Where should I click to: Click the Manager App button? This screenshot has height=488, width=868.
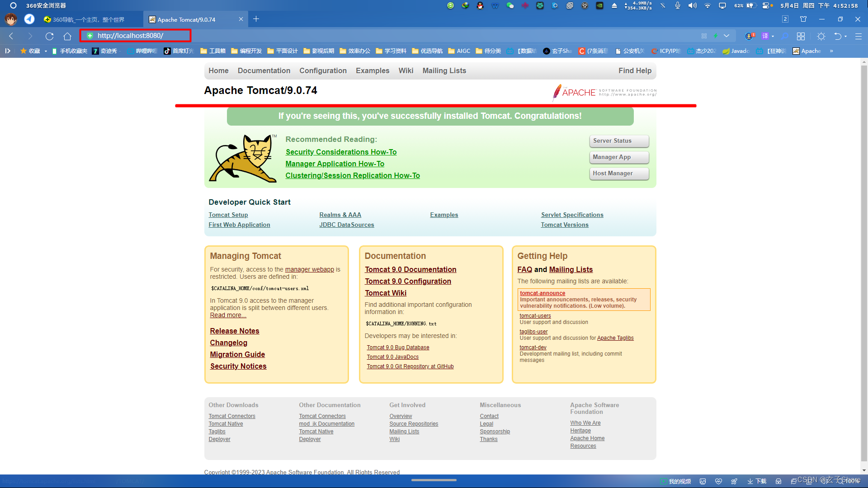(x=619, y=157)
